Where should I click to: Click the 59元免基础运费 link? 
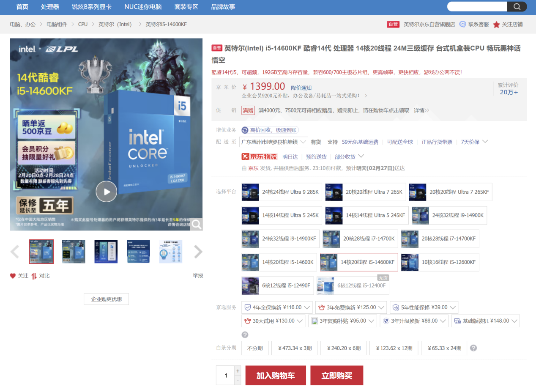[x=360, y=142]
